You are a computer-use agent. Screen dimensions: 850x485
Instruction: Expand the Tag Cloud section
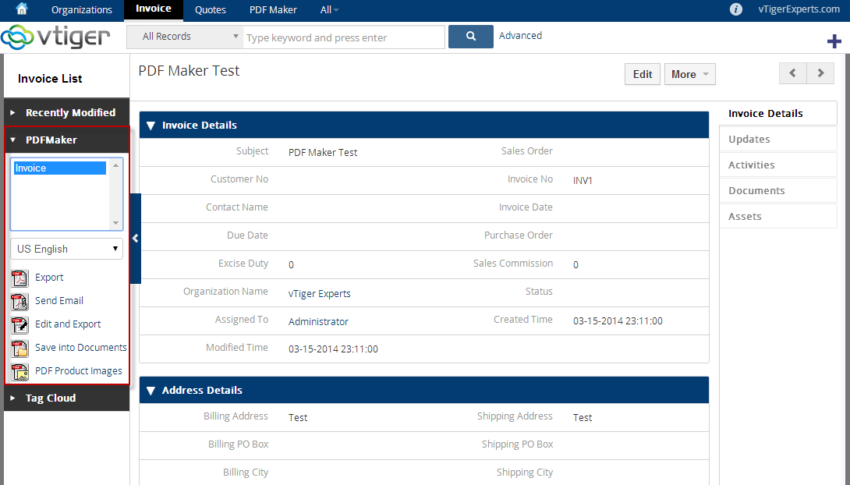(67, 398)
